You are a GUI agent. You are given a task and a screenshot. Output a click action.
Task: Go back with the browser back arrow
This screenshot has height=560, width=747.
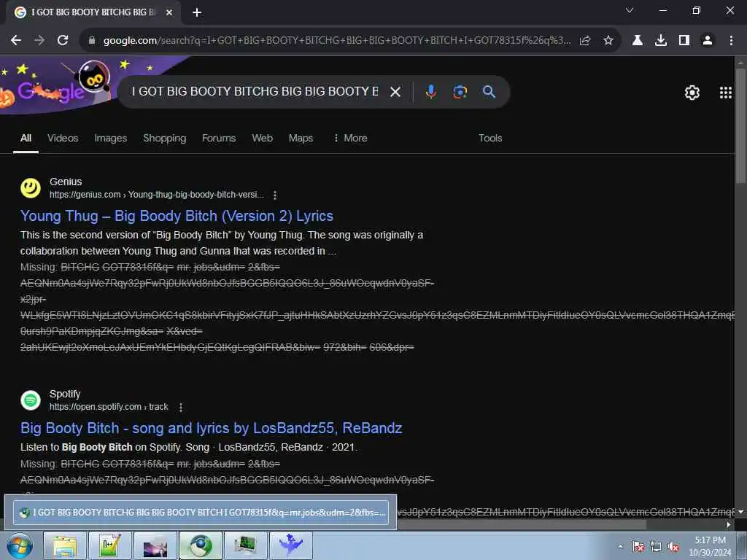(x=16, y=41)
